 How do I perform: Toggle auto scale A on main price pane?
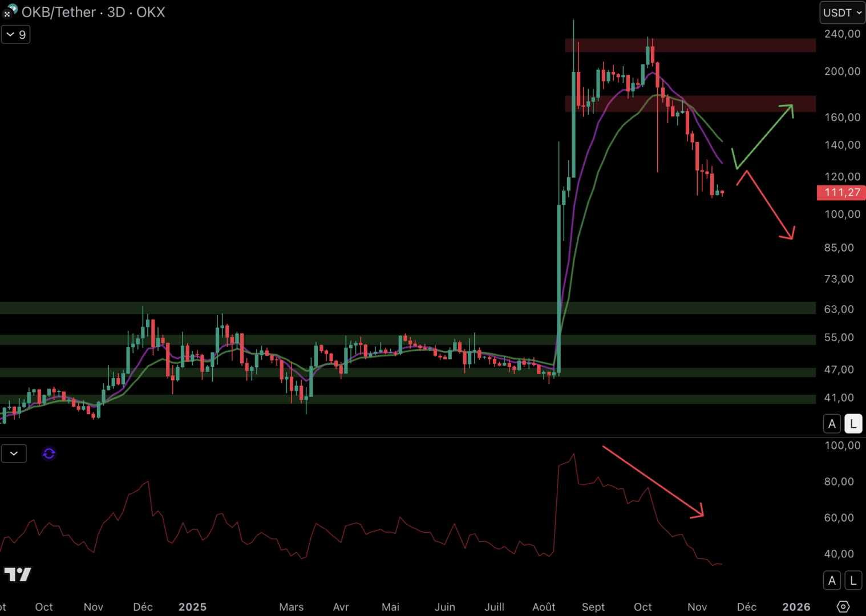click(832, 424)
